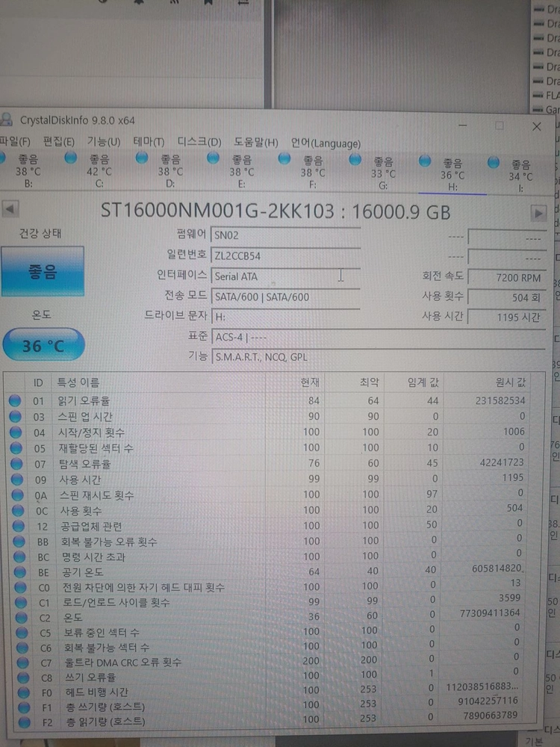Image resolution: width=560 pixels, height=747 pixels.
Task: Click status icon of row 05 재할당된 섹터 수
Action: click(16, 447)
